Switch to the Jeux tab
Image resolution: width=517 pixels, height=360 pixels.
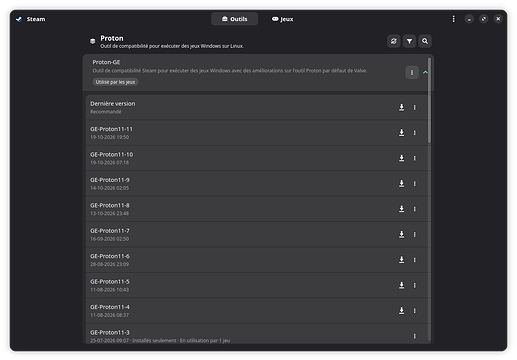point(282,19)
